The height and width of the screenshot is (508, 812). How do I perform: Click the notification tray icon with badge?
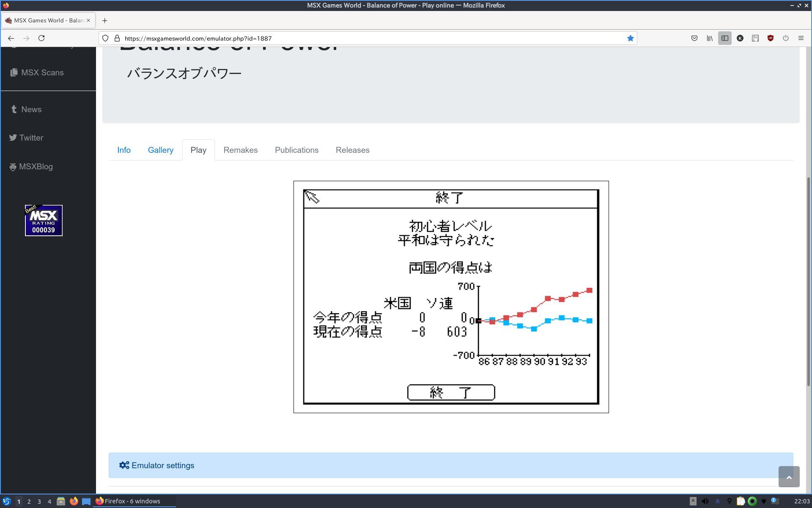click(775, 501)
